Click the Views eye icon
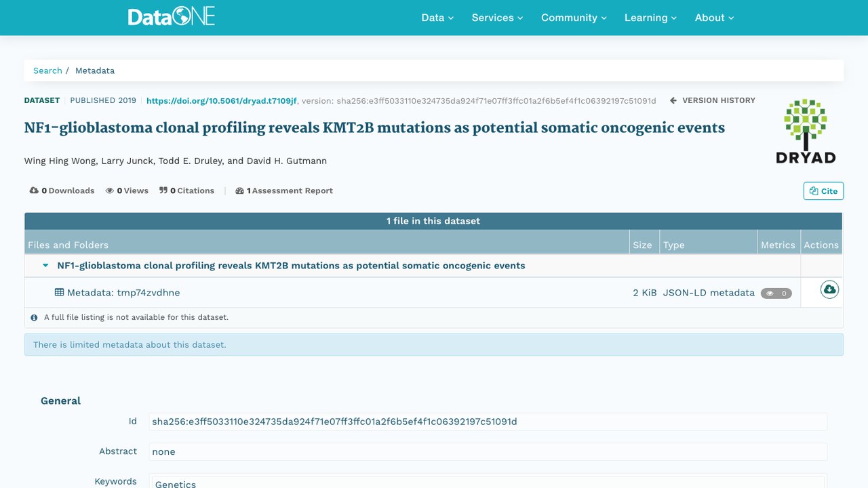The width and height of the screenshot is (868, 488). 110,191
